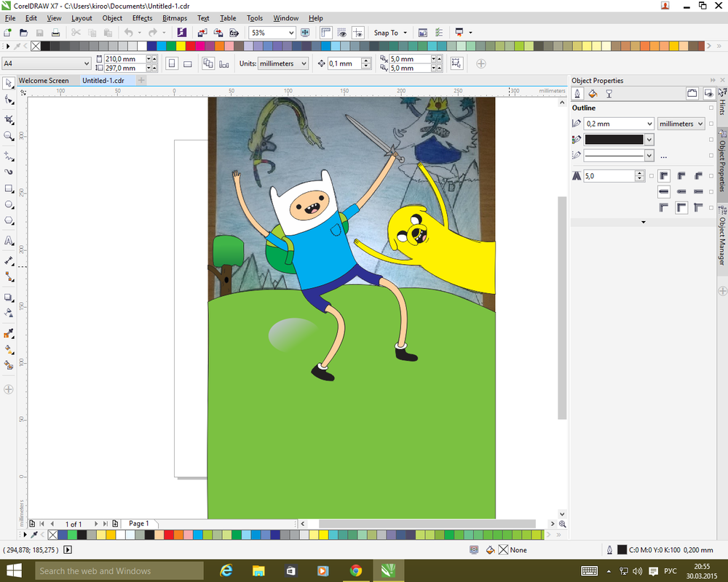Click the Undo button

click(x=129, y=33)
